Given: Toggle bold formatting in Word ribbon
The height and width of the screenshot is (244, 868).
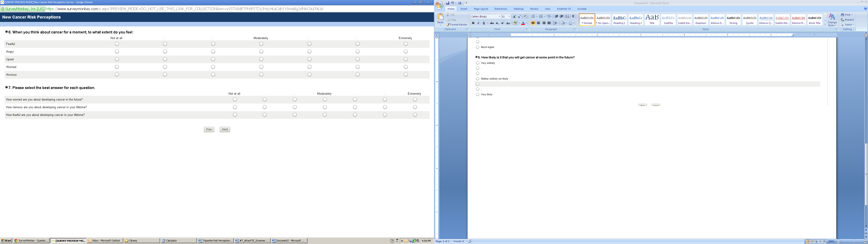Looking at the screenshot, I should tap(473, 23).
